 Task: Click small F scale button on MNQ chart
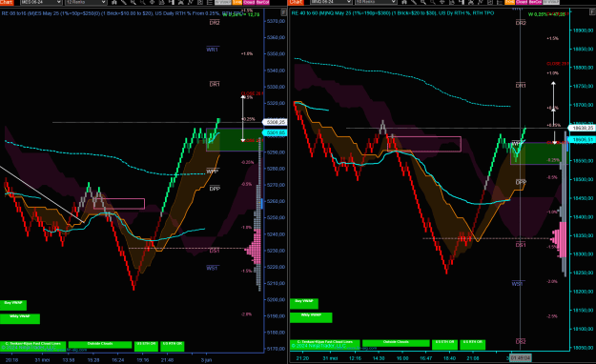point(592,12)
